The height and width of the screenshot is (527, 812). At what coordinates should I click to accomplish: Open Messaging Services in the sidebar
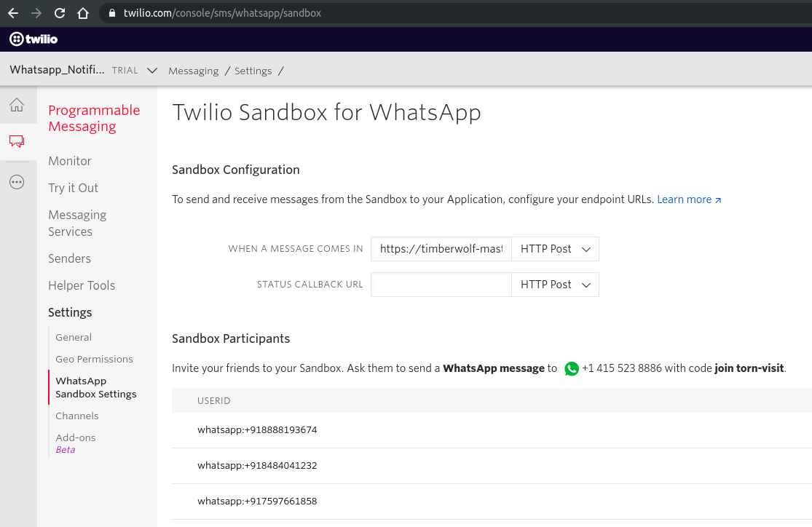click(x=77, y=223)
